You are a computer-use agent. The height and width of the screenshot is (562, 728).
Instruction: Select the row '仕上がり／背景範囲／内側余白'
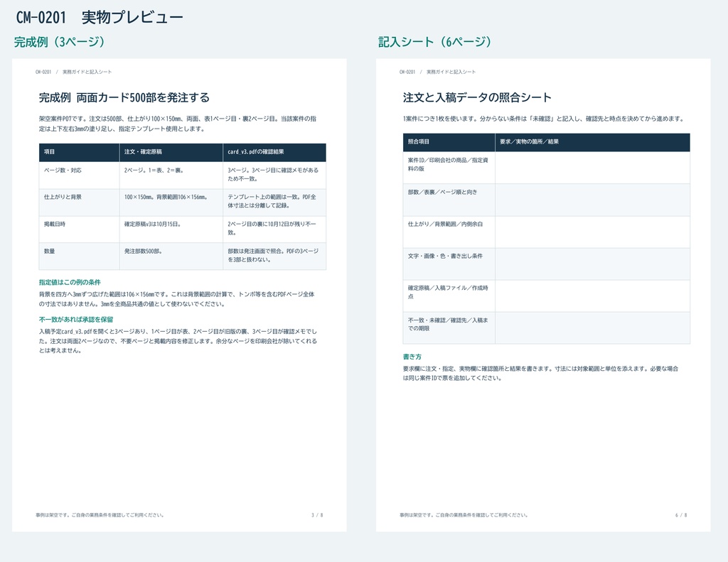(547, 232)
